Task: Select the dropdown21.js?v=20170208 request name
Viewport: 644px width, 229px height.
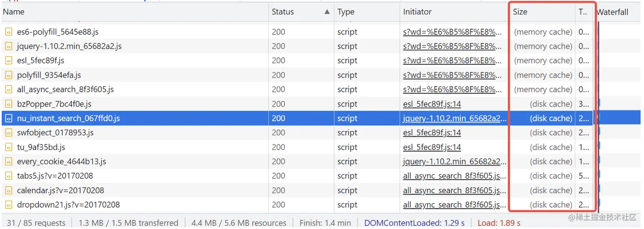Action: point(68,205)
